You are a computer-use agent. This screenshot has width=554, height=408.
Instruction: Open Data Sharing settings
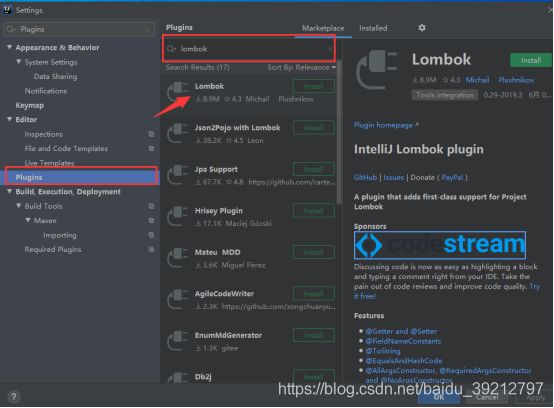(55, 76)
